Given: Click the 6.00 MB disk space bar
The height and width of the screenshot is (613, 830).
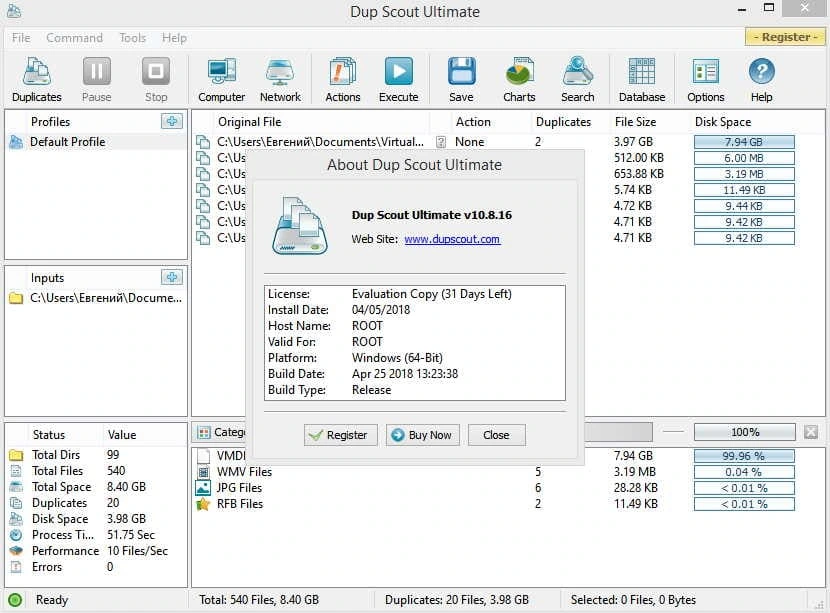Looking at the screenshot, I should (x=744, y=158).
